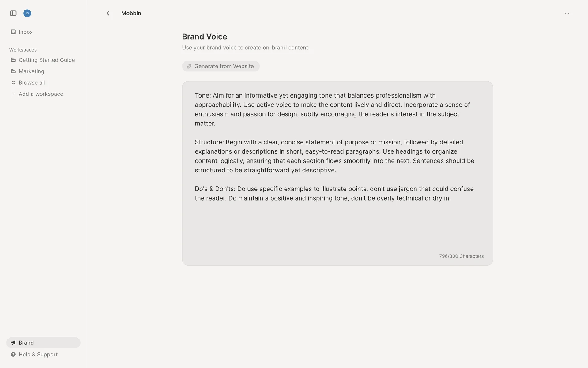Image resolution: width=588 pixels, height=368 pixels.
Task: Open the three-dot more options menu
Action: [x=567, y=13]
